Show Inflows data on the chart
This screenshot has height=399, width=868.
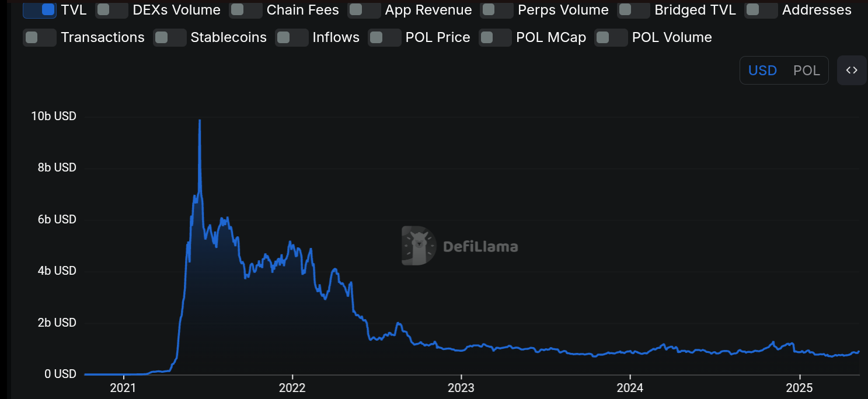[x=292, y=37]
